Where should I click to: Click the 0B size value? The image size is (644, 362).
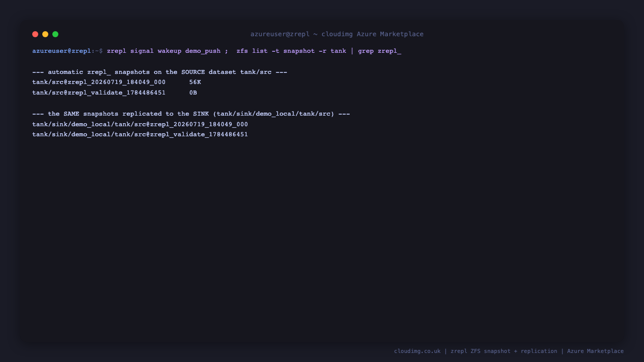click(193, 93)
